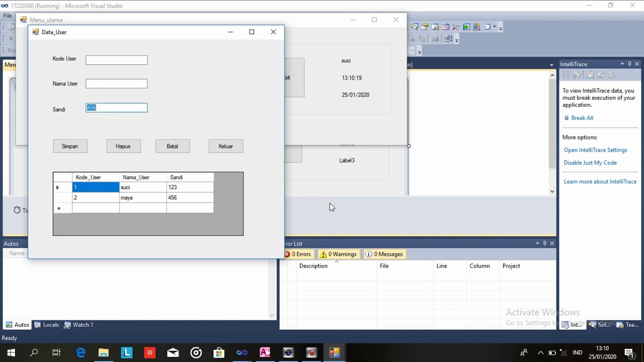Open Microsoft Store from the taskbar
644x362 pixels.
coord(219,353)
